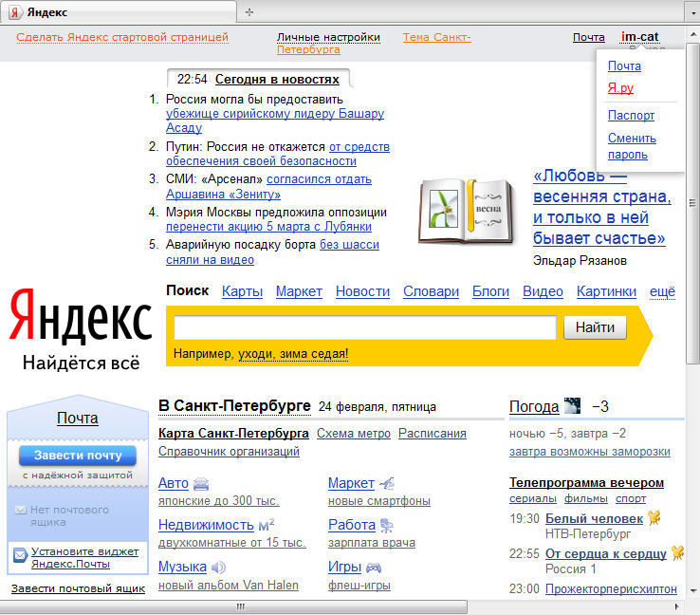
Task: Filter TV programme by спорт
Action: 631,498
